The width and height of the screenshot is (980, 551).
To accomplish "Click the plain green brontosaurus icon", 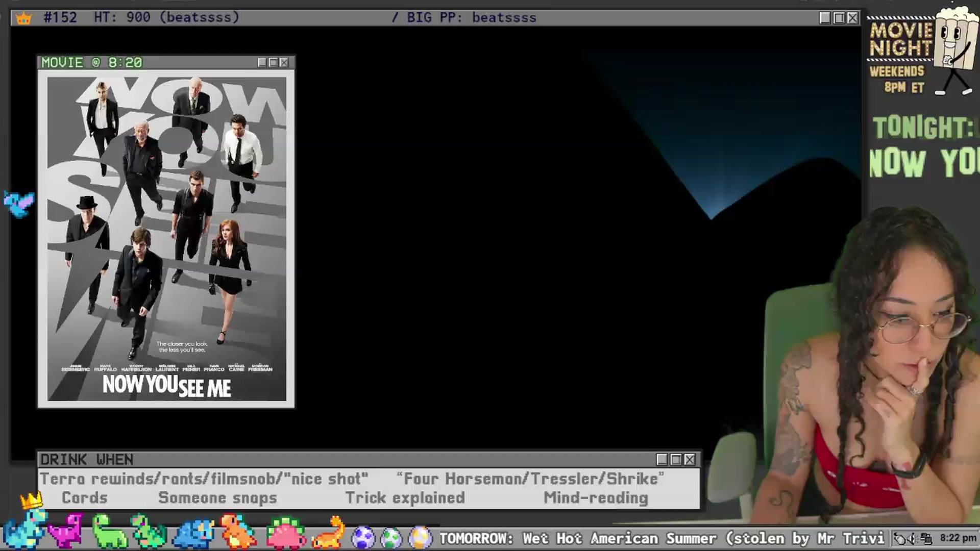I will coord(109,531).
